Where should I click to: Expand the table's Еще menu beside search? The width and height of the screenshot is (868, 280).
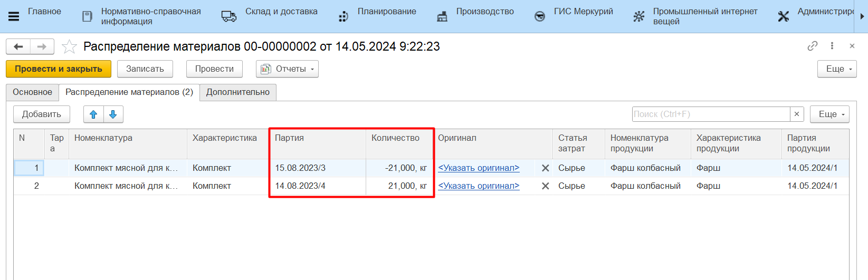click(x=829, y=114)
